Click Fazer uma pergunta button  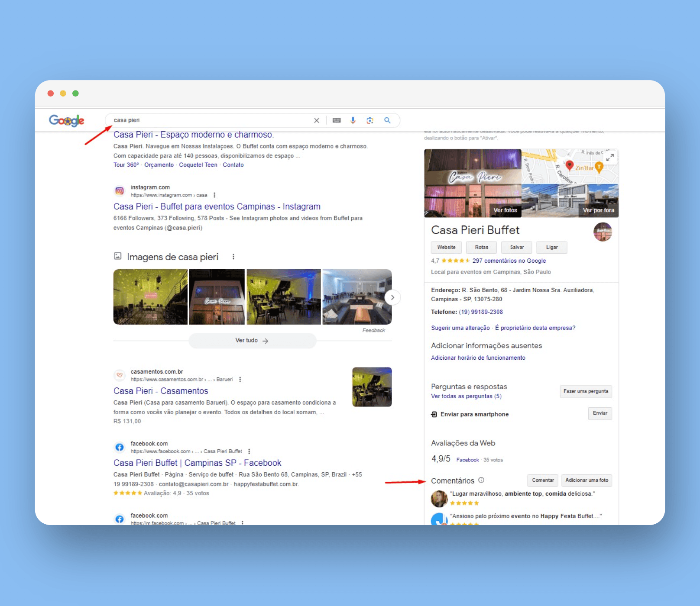pyautogui.click(x=586, y=391)
